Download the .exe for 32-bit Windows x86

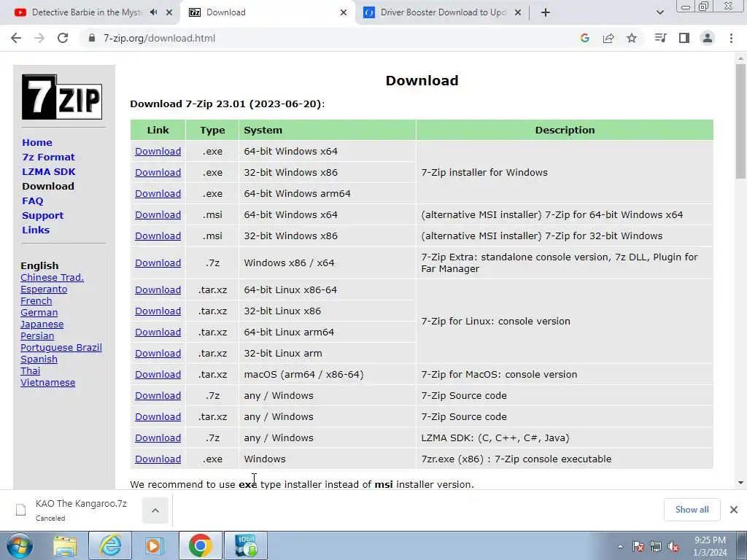(x=158, y=172)
